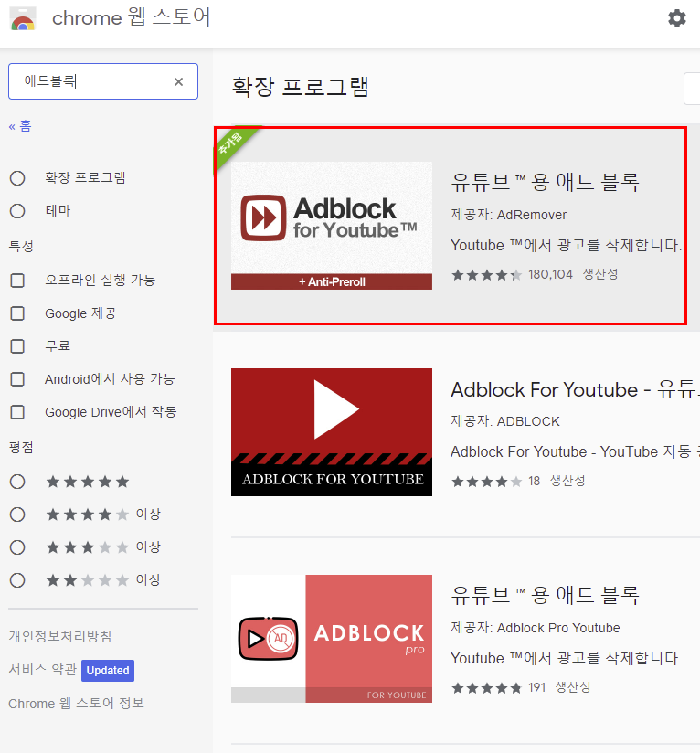Click the 애드블록 search input field
Screen dimensions: 700x753
point(103,81)
